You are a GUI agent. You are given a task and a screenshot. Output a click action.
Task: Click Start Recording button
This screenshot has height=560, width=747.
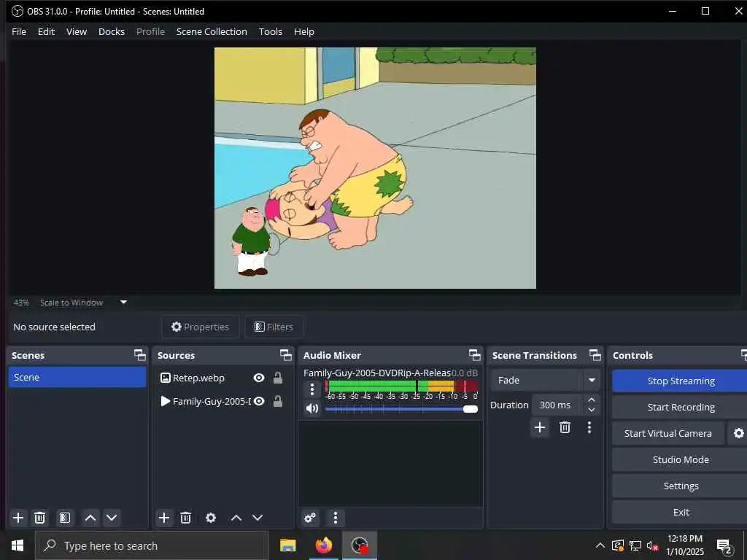pos(681,407)
